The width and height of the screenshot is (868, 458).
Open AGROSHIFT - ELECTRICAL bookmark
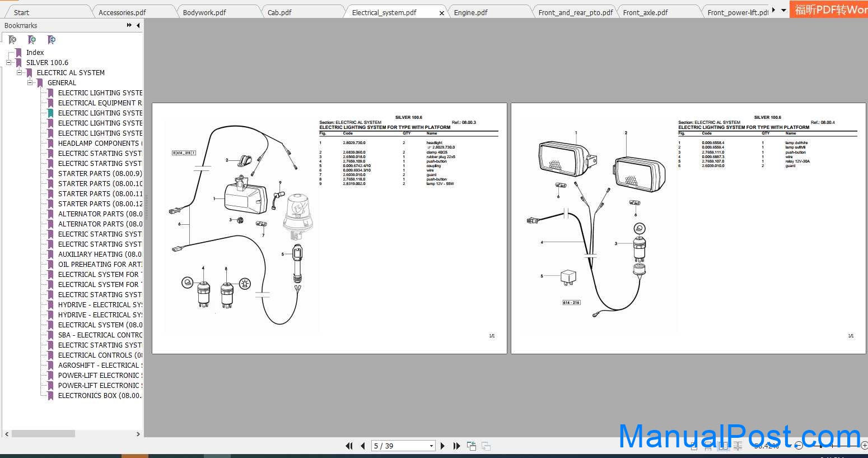pyautogui.click(x=100, y=366)
